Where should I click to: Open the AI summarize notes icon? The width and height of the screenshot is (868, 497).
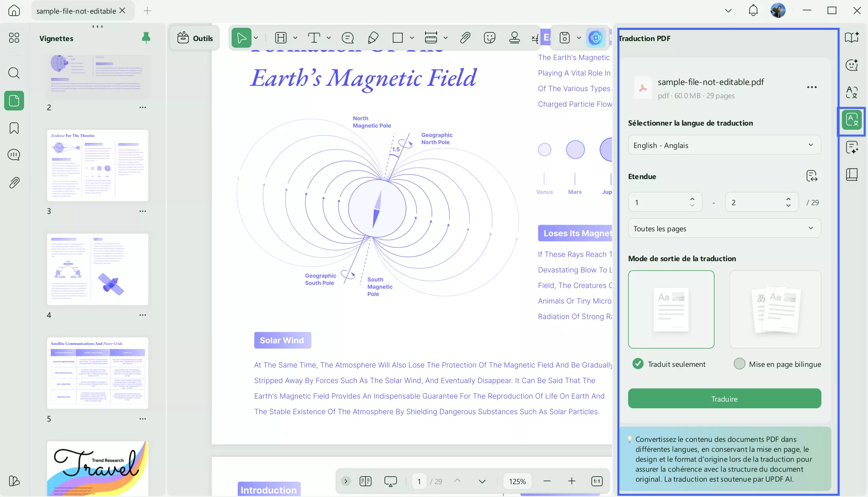[852, 147]
